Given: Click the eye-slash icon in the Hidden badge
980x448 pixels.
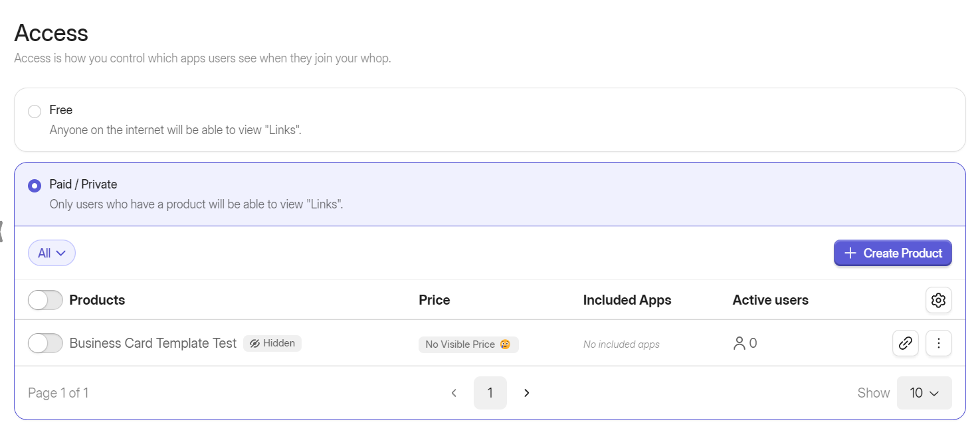Looking at the screenshot, I should (x=255, y=343).
